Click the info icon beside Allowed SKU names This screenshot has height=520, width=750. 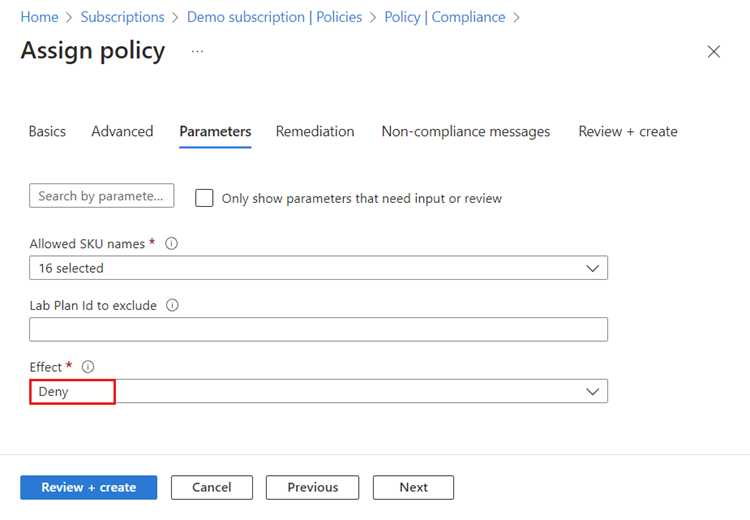pyautogui.click(x=171, y=243)
